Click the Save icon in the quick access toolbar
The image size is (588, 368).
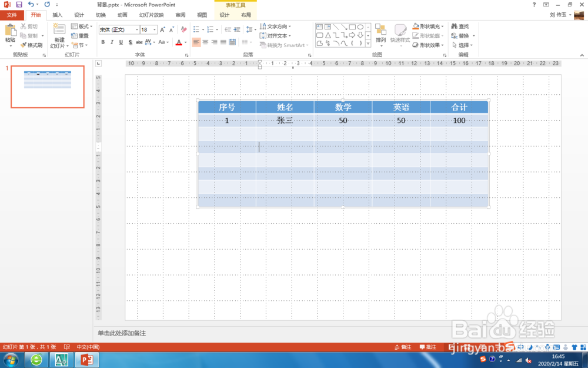19,5
